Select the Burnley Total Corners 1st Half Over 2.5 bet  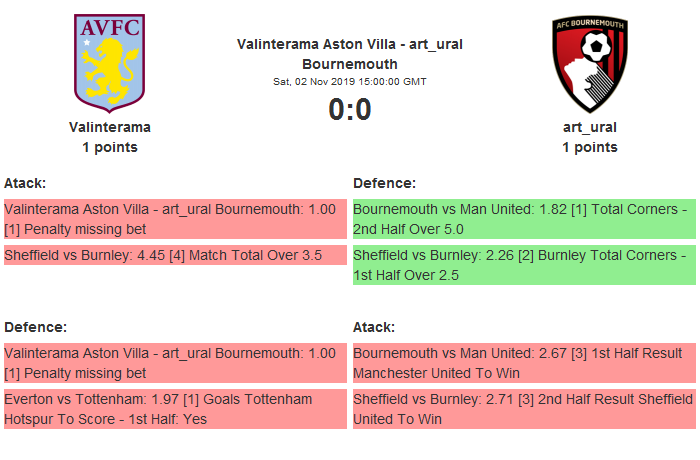(523, 265)
